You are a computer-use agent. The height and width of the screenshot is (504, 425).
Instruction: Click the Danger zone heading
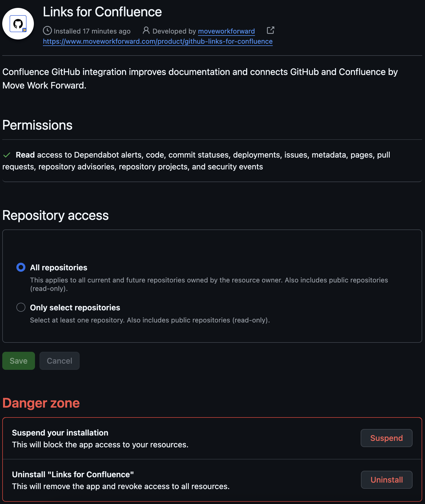coord(41,403)
